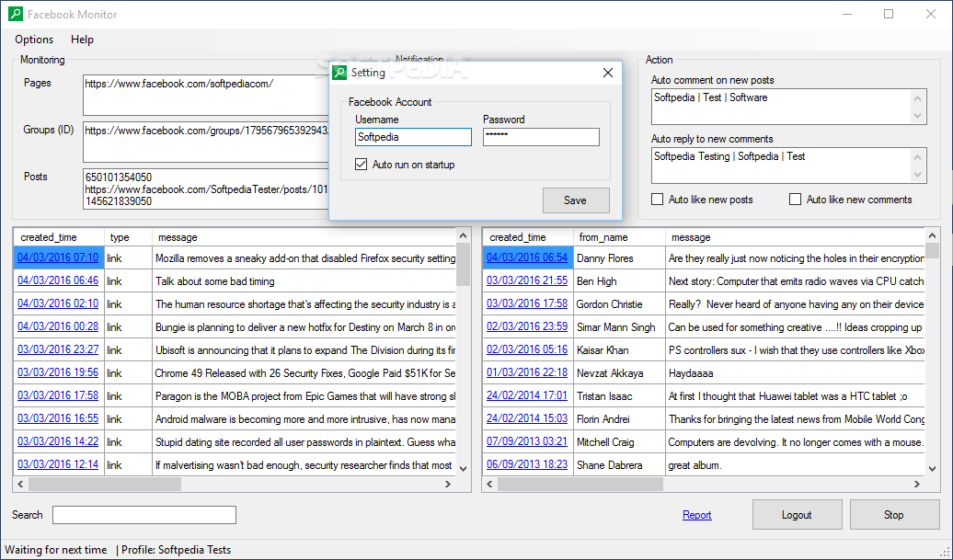Click comments table vertical scroll down arrow
The image size is (953, 560).
(x=933, y=468)
